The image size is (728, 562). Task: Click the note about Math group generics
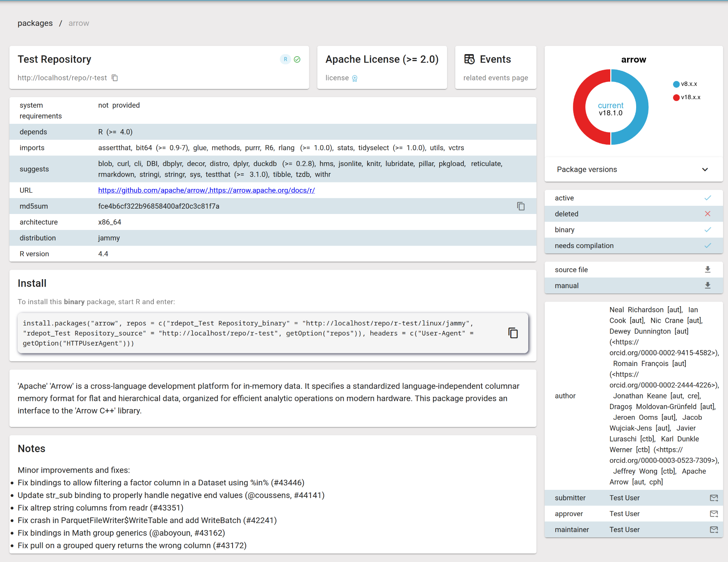coord(121,533)
